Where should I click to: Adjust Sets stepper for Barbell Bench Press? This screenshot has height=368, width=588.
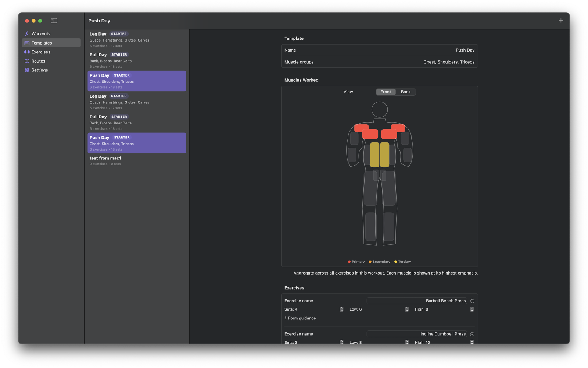[x=341, y=309]
